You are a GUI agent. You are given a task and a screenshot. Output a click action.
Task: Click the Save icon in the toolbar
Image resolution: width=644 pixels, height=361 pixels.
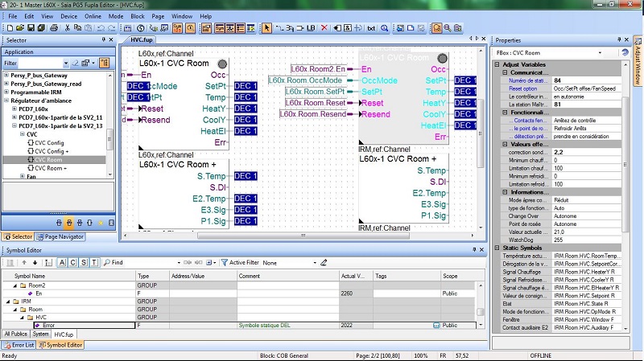point(31,28)
